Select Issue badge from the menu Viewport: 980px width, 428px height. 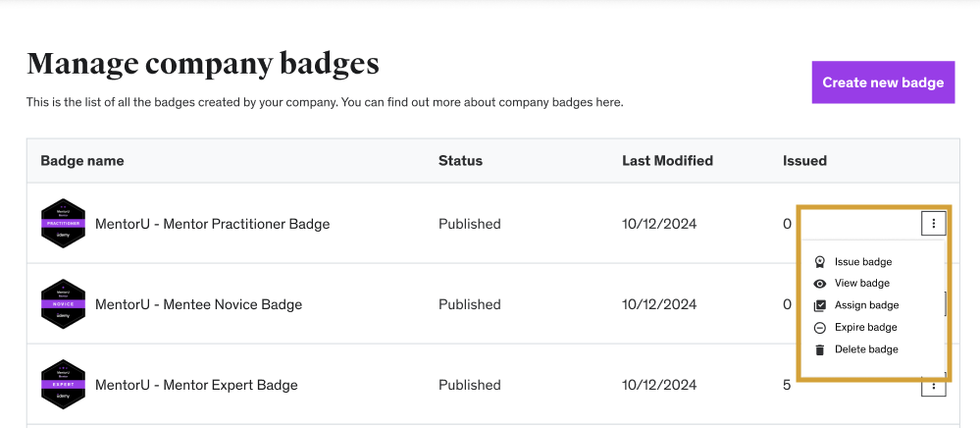point(863,262)
